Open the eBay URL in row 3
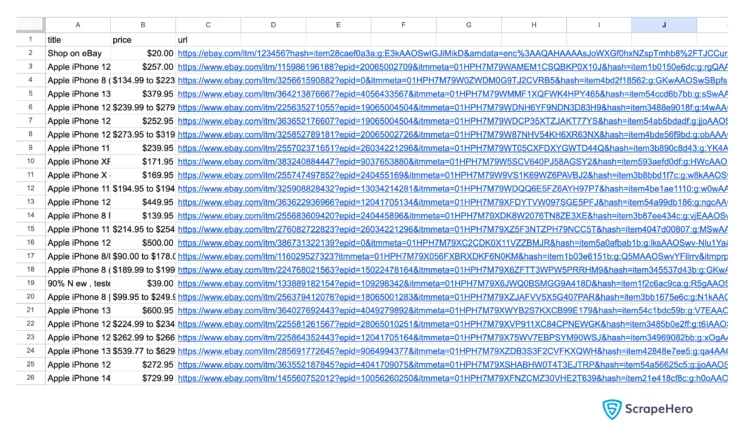 452,67
